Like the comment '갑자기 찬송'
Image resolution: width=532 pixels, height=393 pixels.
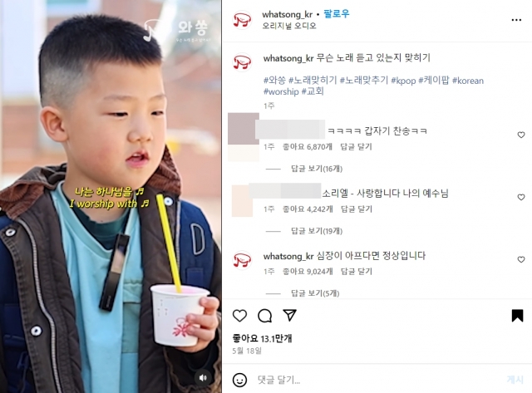521,135
